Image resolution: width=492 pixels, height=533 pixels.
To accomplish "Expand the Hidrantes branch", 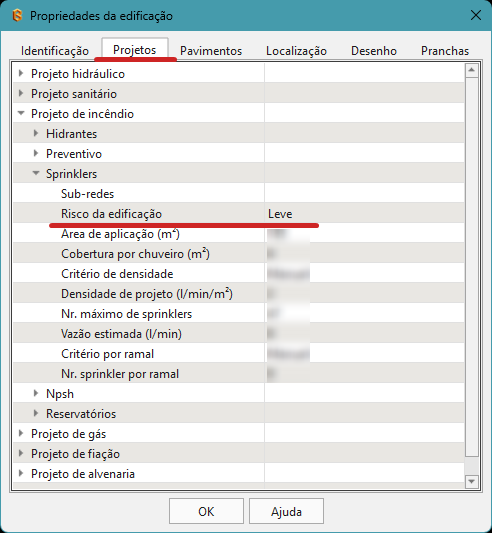I will tap(36, 133).
